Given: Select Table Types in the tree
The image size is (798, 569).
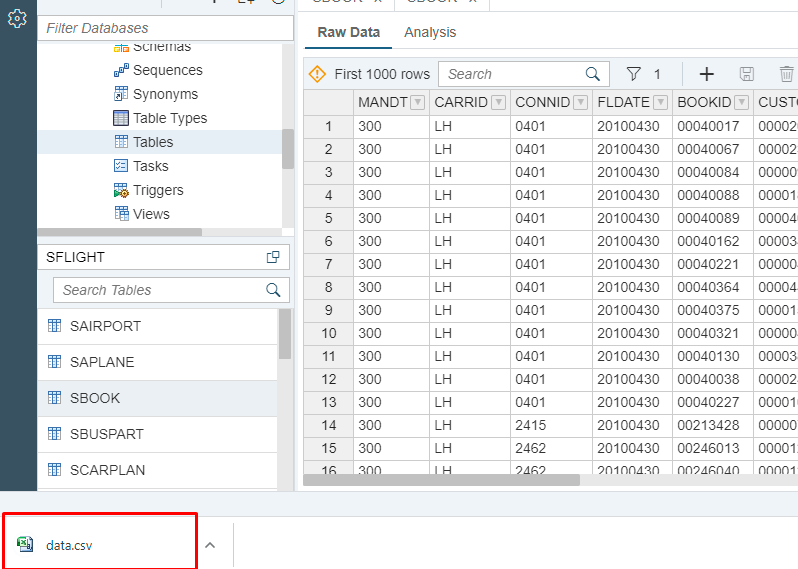Looking at the screenshot, I should (170, 118).
